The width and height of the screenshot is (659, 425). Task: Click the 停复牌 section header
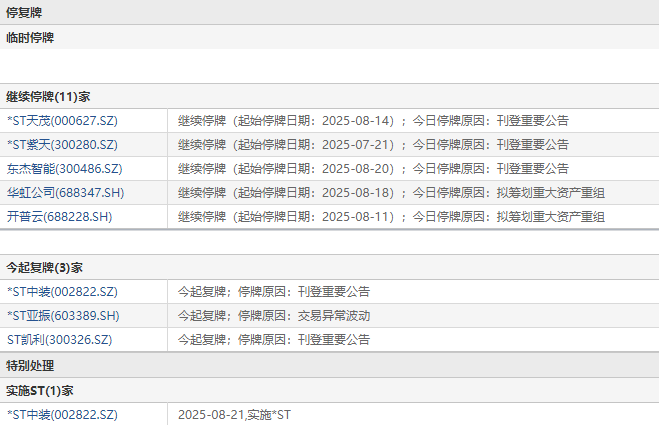click(24, 13)
